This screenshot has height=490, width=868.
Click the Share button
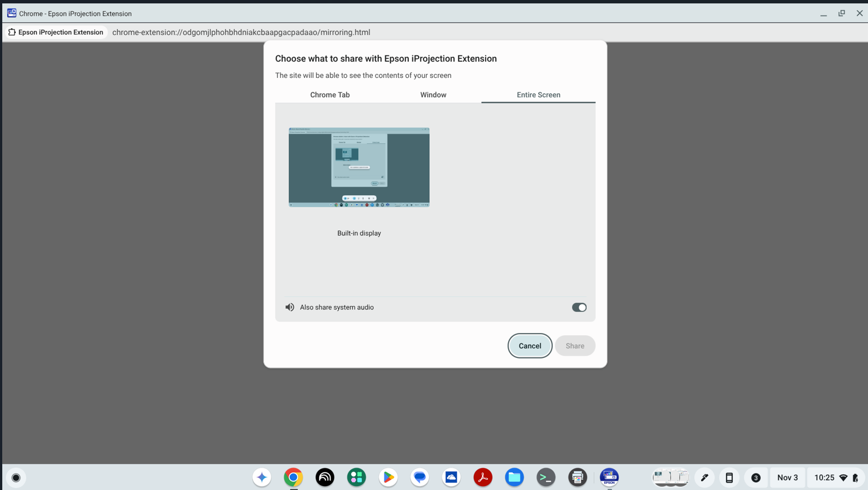[x=575, y=346]
